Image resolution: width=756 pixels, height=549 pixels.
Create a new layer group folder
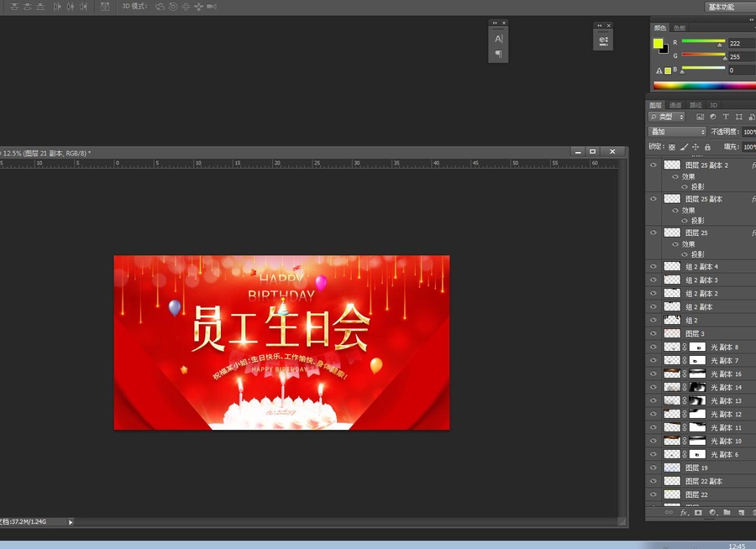pyautogui.click(x=727, y=512)
